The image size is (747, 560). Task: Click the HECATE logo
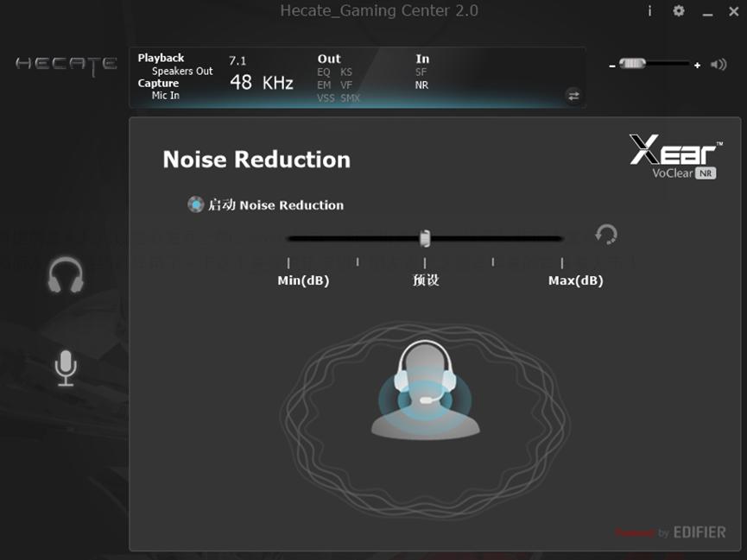pos(66,66)
